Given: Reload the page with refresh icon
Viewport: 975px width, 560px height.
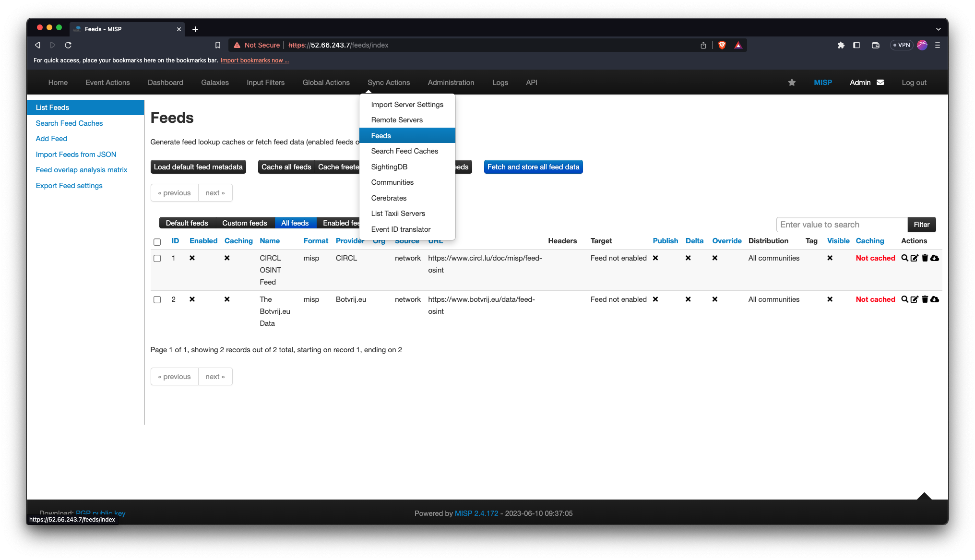Looking at the screenshot, I should pyautogui.click(x=68, y=45).
